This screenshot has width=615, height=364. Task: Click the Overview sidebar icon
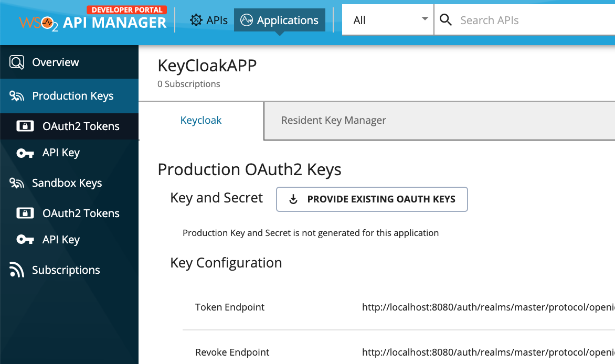(x=17, y=62)
